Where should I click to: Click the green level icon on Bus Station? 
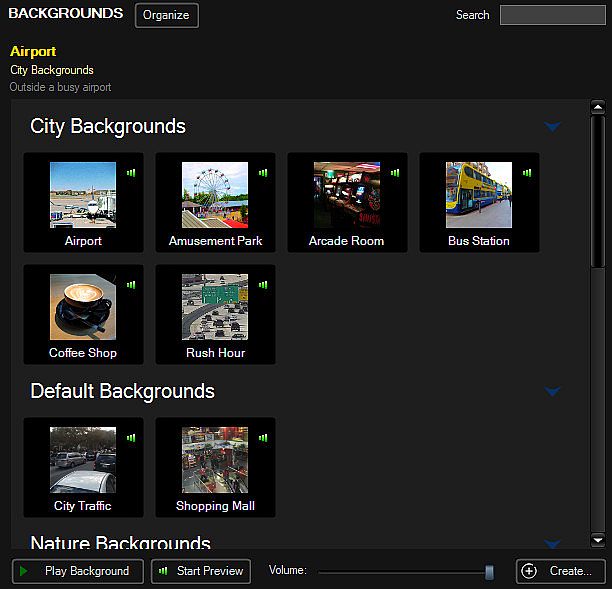[527, 173]
